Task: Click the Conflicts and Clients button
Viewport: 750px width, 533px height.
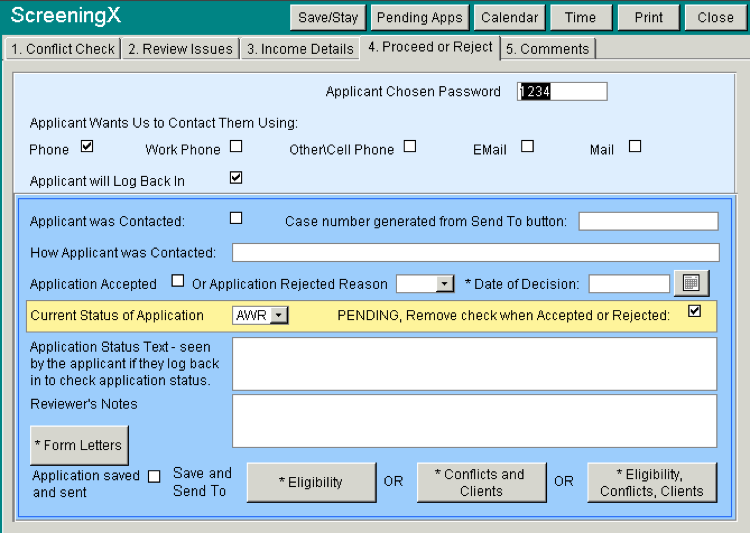Action: click(x=482, y=482)
